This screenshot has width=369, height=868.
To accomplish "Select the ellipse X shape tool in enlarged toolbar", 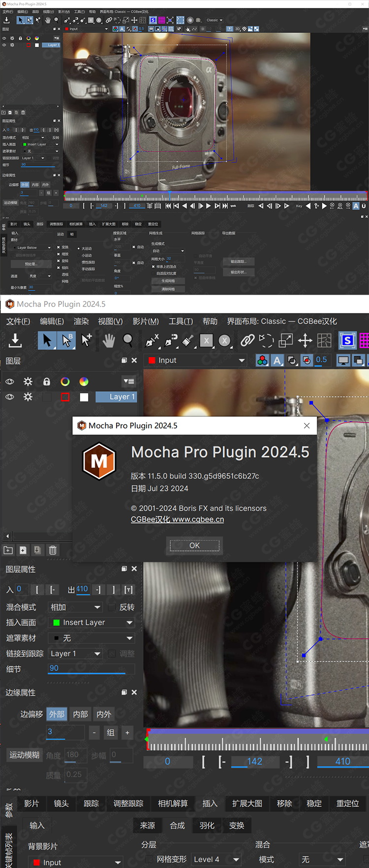I will (225, 341).
